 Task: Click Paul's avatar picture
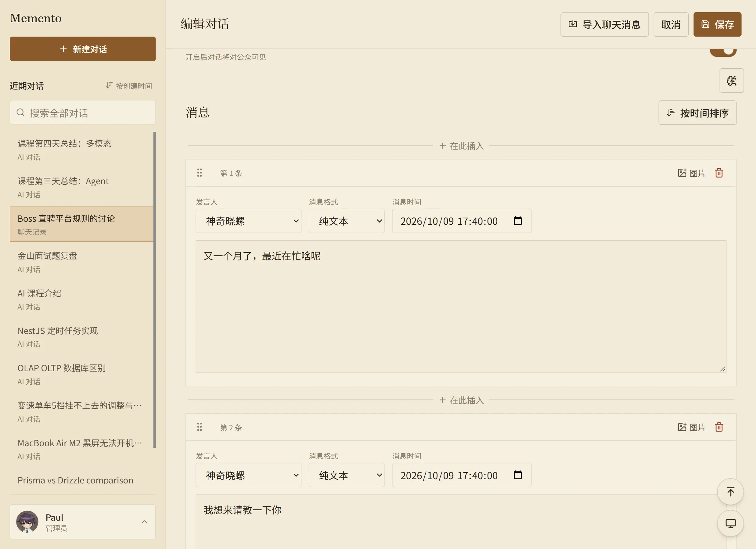pos(27,521)
